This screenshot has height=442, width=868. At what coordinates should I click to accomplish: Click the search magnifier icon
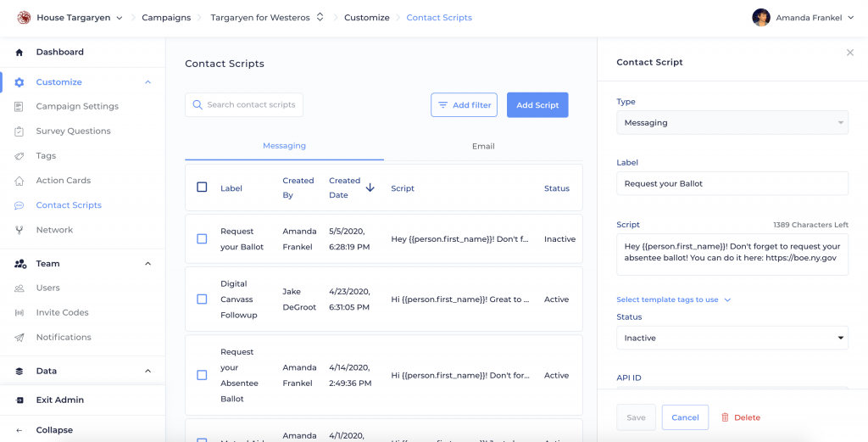tap(197, 104)
